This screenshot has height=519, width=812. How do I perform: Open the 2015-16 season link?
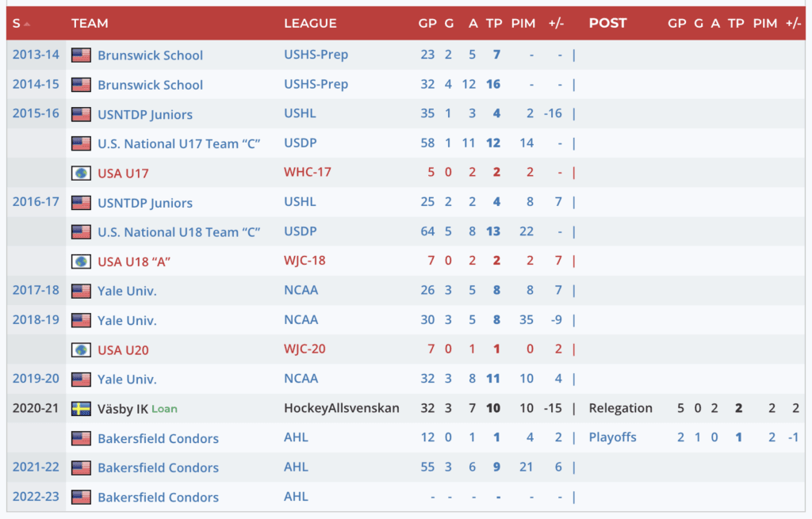click(x=36, y=113)
